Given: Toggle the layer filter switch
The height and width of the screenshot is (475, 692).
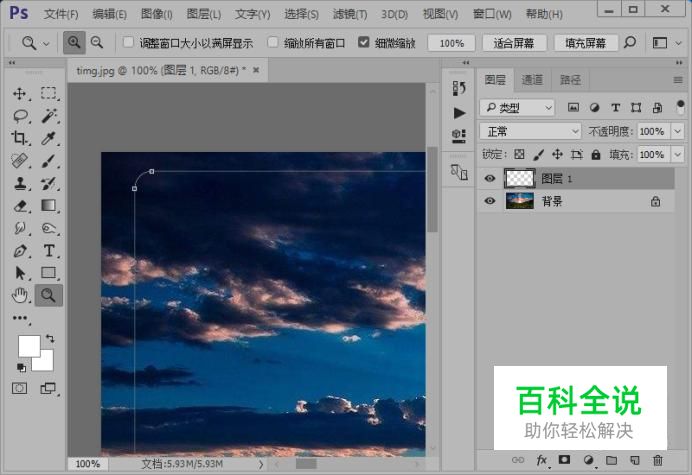Looking at the screenshot, I should pyautogui.click(x=680, y=107).
